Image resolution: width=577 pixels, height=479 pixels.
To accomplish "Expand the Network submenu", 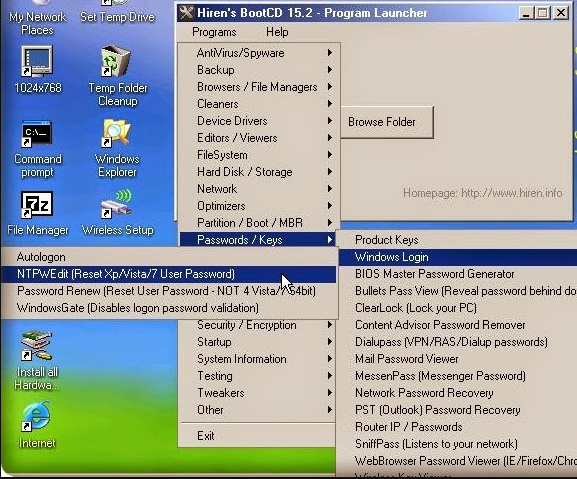I will [259, 189].
